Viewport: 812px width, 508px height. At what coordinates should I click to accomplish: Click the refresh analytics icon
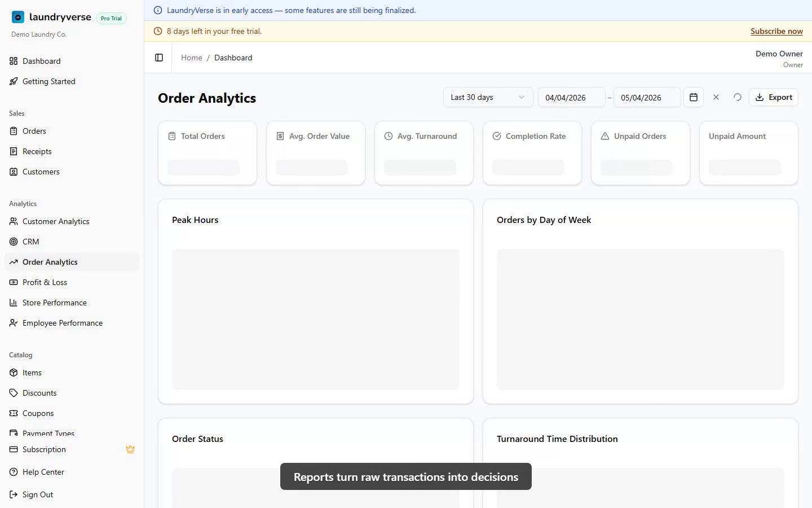737,97
